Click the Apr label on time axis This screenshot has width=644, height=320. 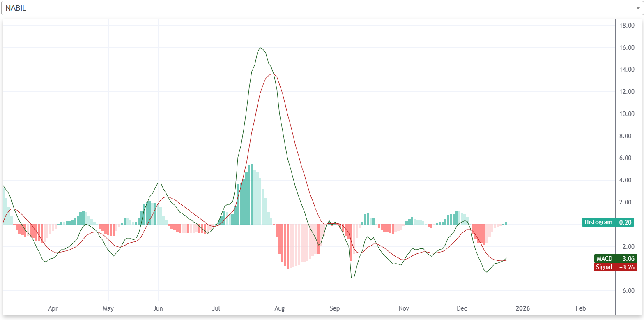click(x=53, y=308)
